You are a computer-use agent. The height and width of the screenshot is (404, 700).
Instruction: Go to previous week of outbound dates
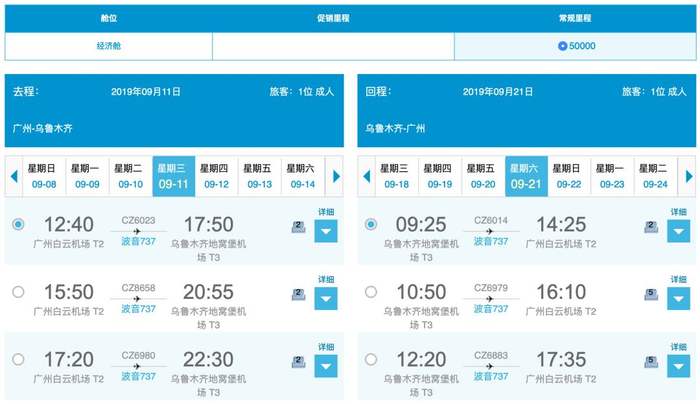pyautogui.click(x=14, y=177)
